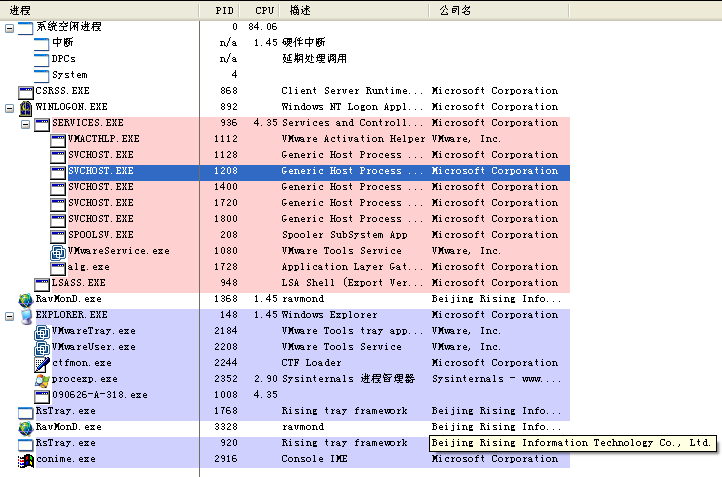722x477 pixels.
Task: Click icon of RsTray.exe PID 1768
Action: click(26, 413)
